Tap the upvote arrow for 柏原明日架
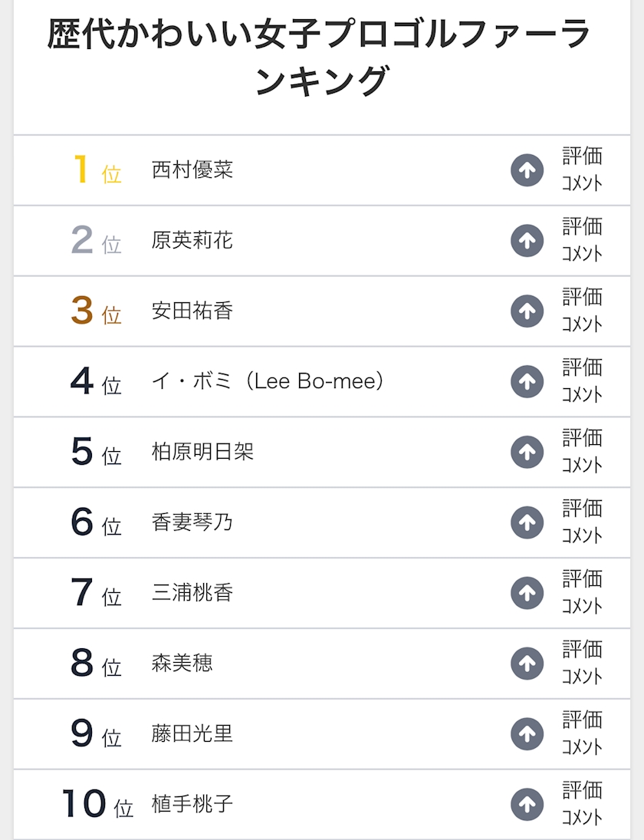 (x=527, y=453)
